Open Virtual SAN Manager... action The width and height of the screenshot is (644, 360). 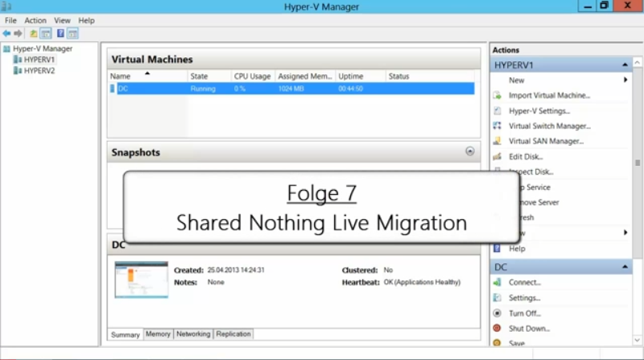coord(546,141)
